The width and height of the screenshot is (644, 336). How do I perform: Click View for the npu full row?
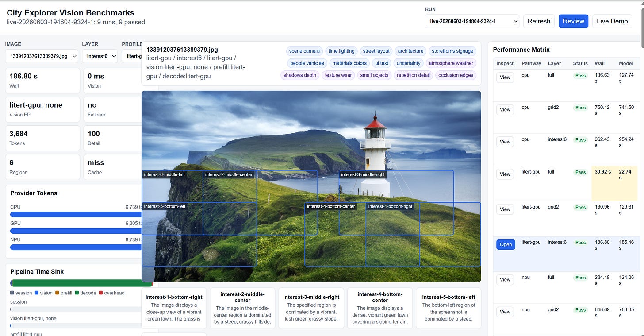505,279
